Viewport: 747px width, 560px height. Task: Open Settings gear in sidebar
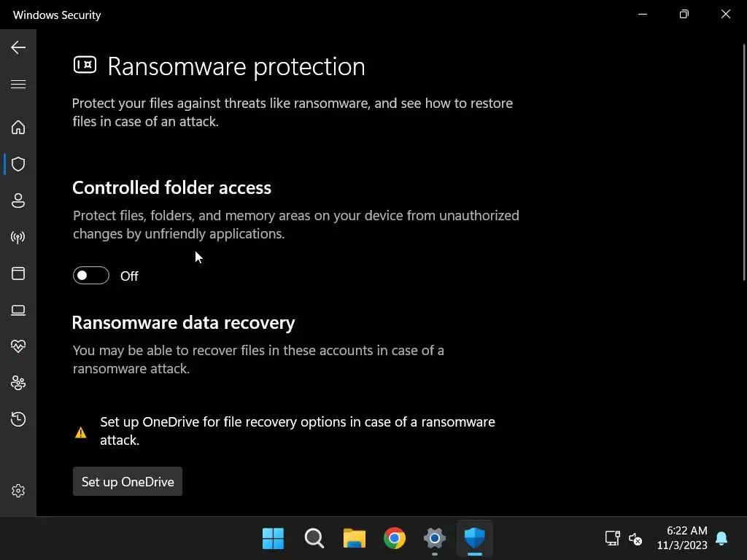tap(18, 491)
